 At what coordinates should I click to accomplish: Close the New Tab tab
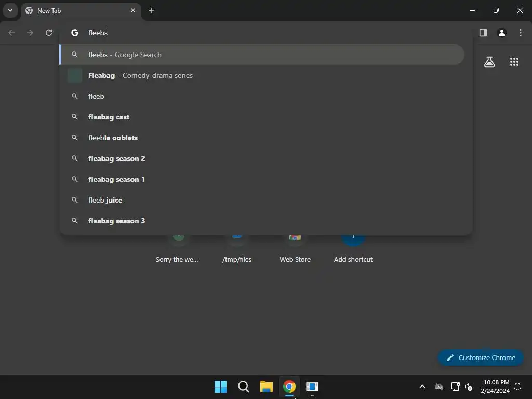[x=133, y=10]
